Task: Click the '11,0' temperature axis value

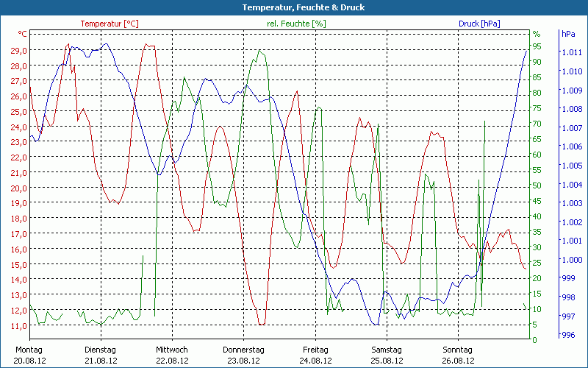Action: coord(19,326)
